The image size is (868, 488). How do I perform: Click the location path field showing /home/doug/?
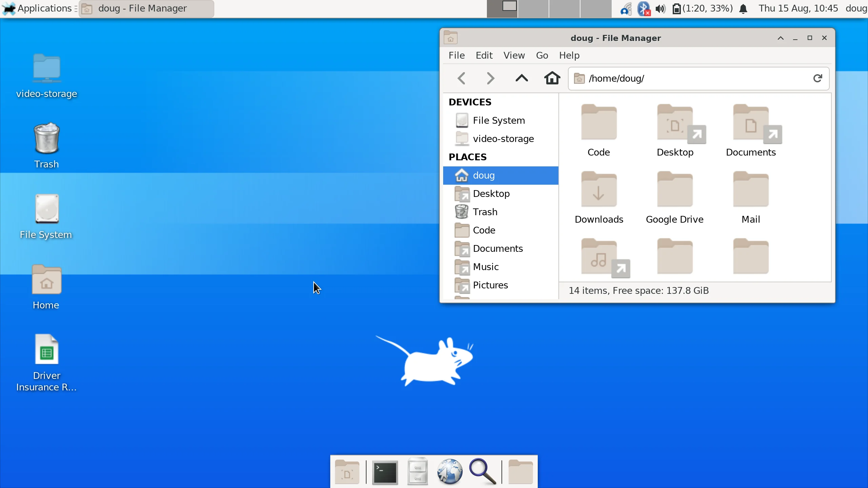644,78
